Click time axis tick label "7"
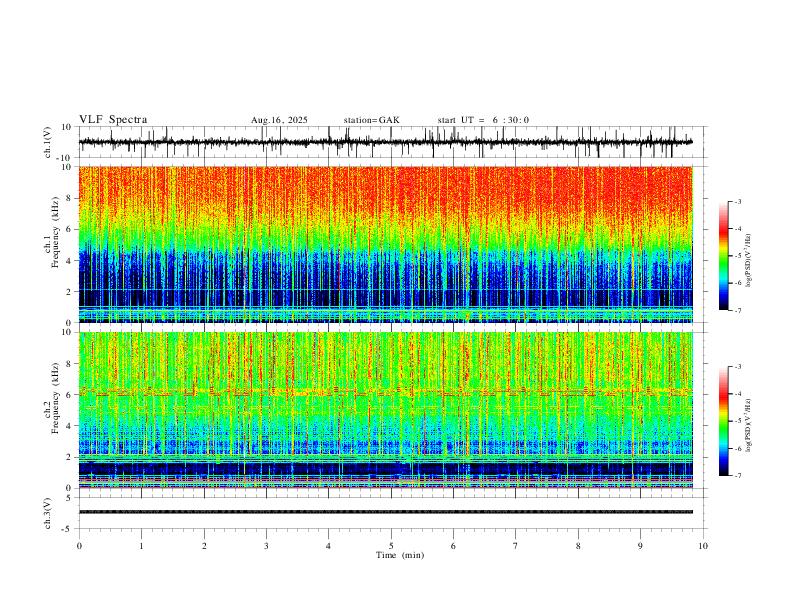 point(516,546)
